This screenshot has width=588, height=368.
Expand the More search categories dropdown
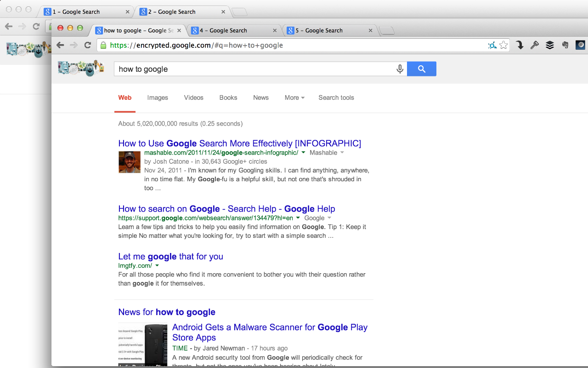point(294,98)
